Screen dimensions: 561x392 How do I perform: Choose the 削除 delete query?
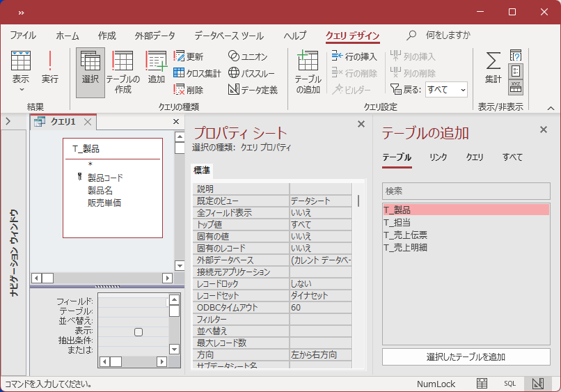[189, 90]
